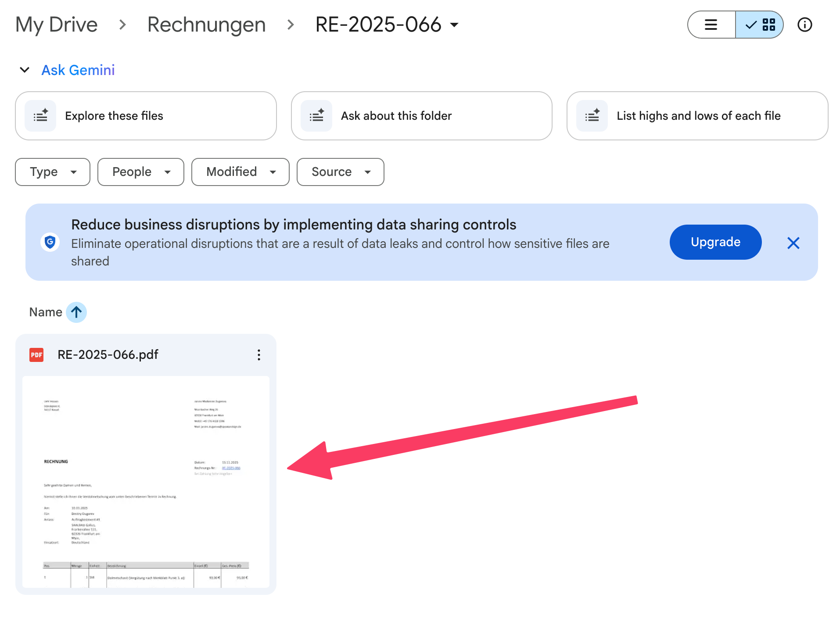Select List highs and lows of each file
Image resolution: width=840 pixels, height=644 pixels.
[x=697, y=116]
